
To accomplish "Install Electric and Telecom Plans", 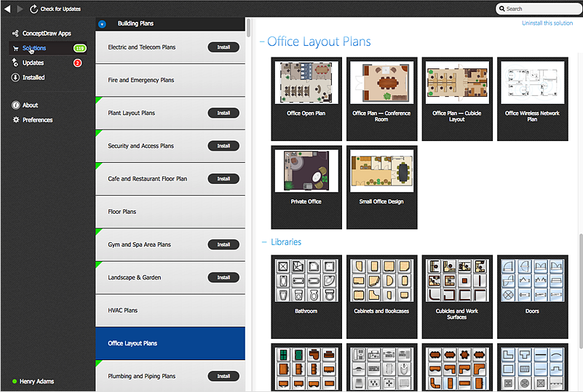I will (x=223, y=47).
